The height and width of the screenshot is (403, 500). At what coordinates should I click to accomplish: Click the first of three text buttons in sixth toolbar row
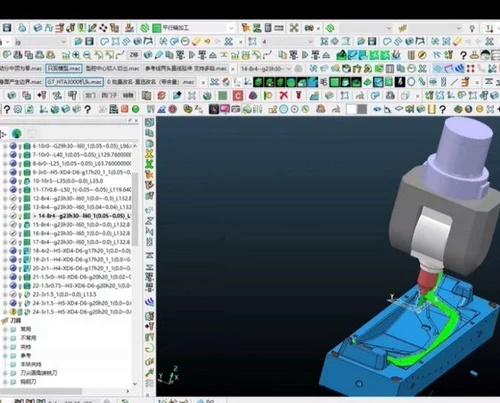coord(90,96)
